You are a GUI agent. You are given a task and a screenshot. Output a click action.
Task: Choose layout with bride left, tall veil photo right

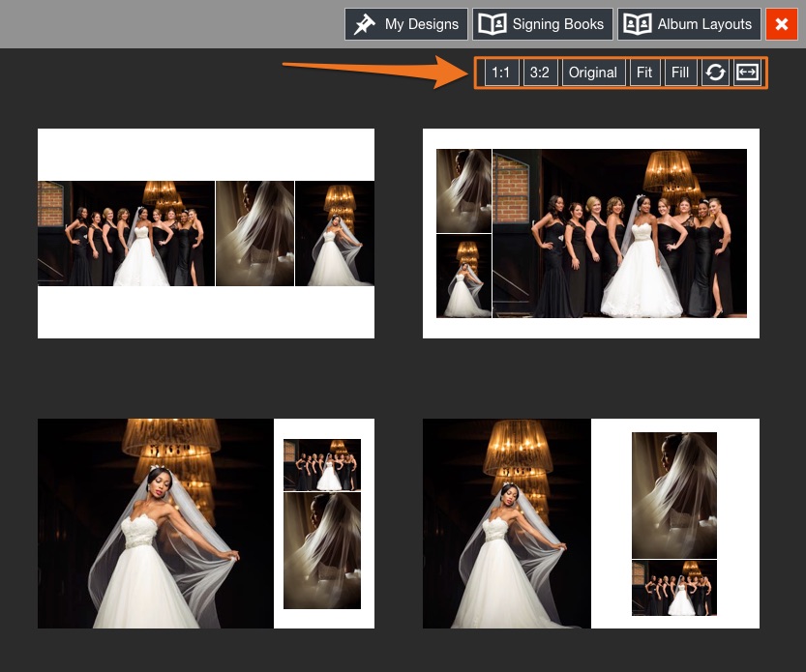click(591, 523)
